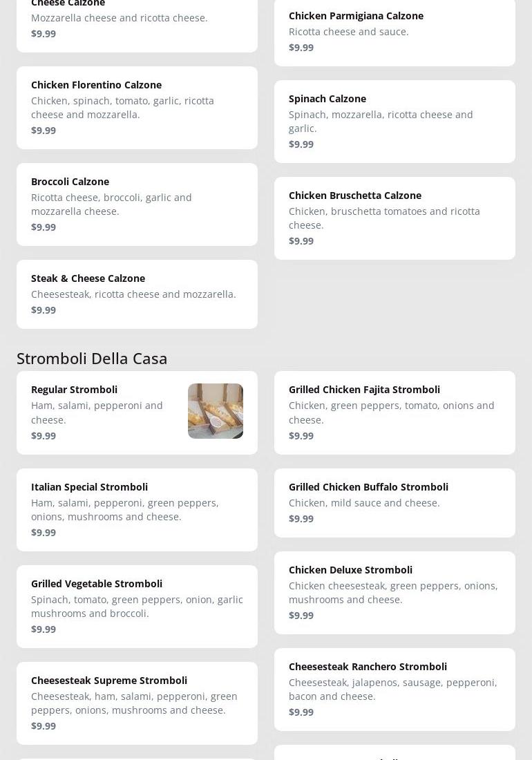532x760 pixels.
Task: Pick the Chicken Deluxe Stromboli item
Action: 395,592
